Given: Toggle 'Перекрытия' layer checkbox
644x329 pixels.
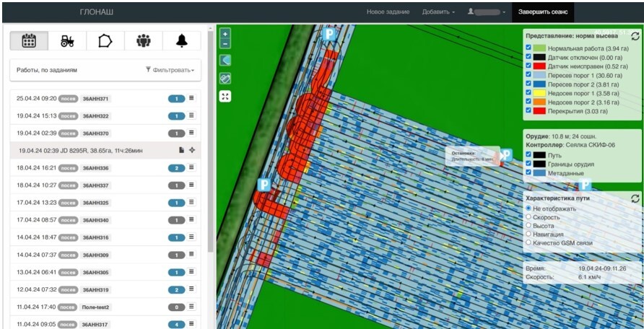Looking at the screenshot, I should coord(528,111).
